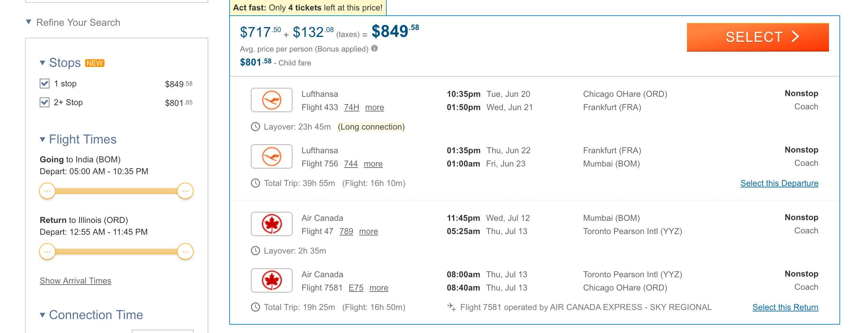Click the 74H aircraft link for Flight 433
The width and height of the screenshot is (868, 333).
click(351, 107)
